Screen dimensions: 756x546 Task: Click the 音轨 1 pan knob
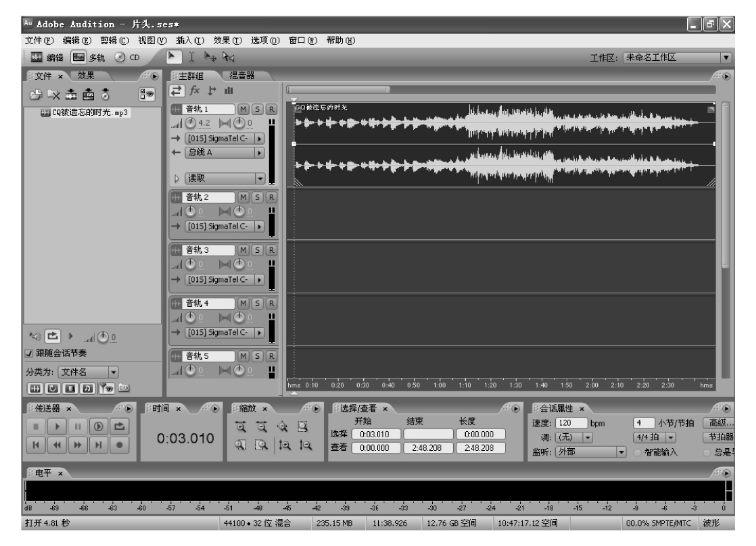[239, 123]
